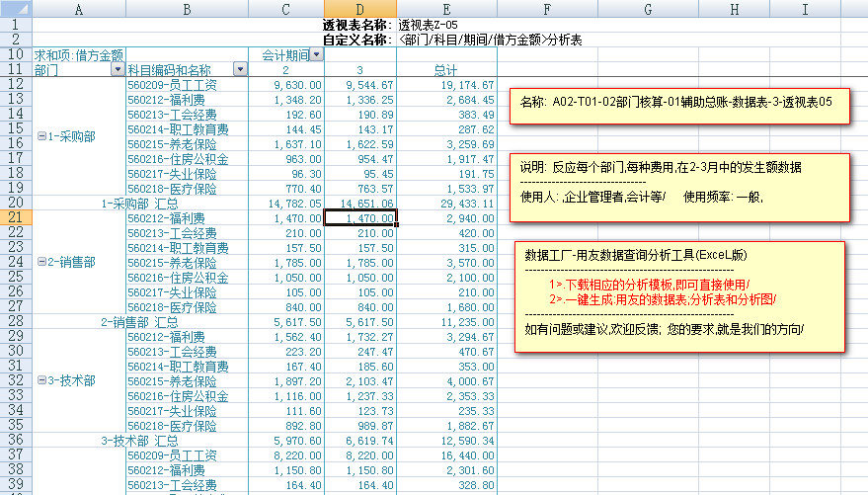The width and height of the screenshot is (868, 495).
Task: Open the 会计期间 column filter dropdown
Action: [x=316, y=55]
